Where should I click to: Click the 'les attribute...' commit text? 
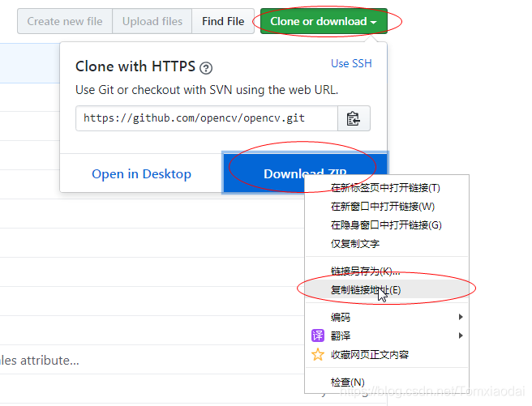[40, 361]
